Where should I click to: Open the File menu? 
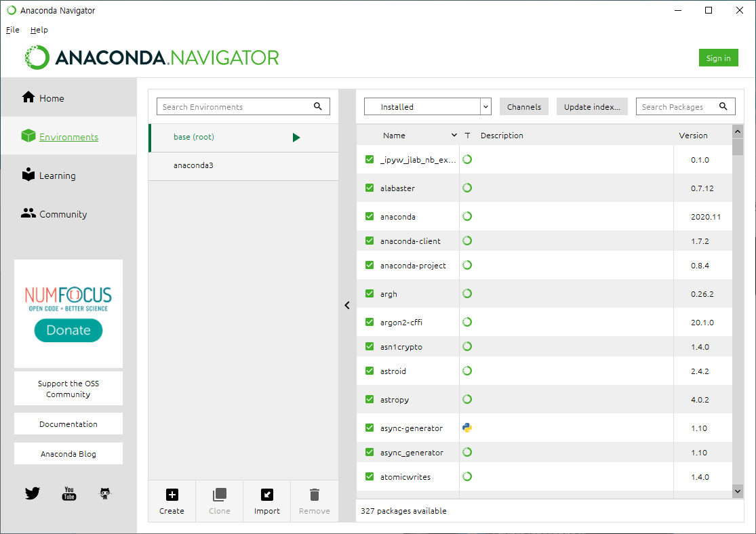point(12,30)
